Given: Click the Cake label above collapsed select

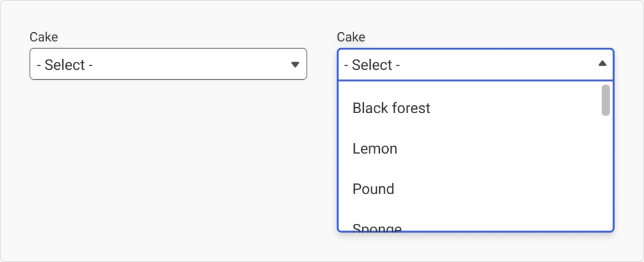Looking at the screenshot, I should click(x=44, y=37).
